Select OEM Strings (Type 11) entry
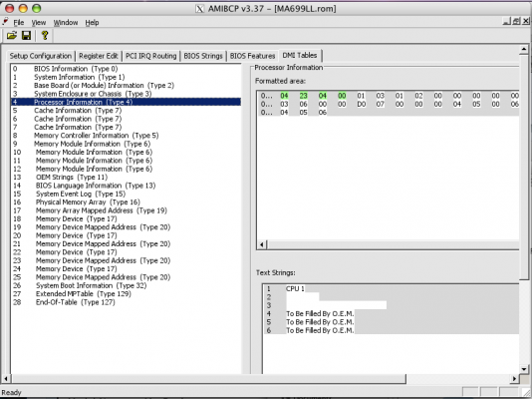The height and width of the screenshot is (399, 532). 126,178
